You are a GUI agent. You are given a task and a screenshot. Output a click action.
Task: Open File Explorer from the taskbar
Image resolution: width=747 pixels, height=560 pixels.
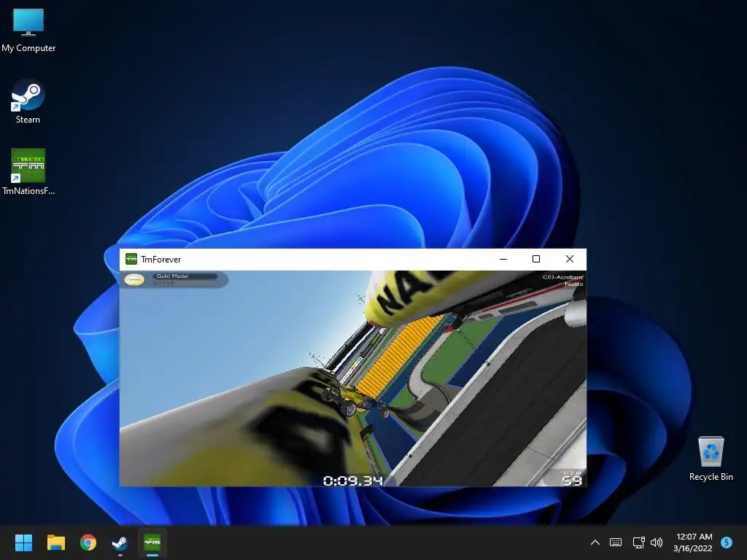55,542
